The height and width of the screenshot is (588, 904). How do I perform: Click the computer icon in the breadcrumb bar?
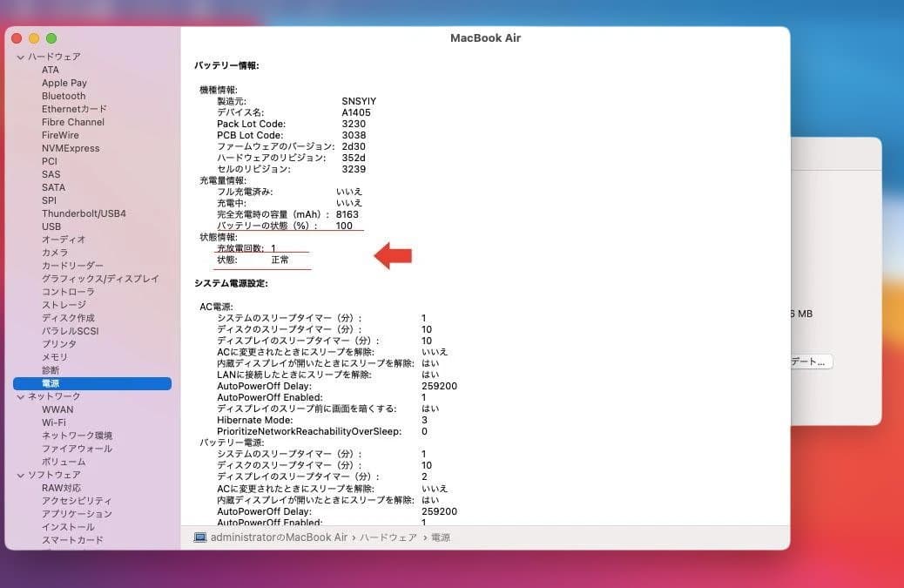coord(199,537)
